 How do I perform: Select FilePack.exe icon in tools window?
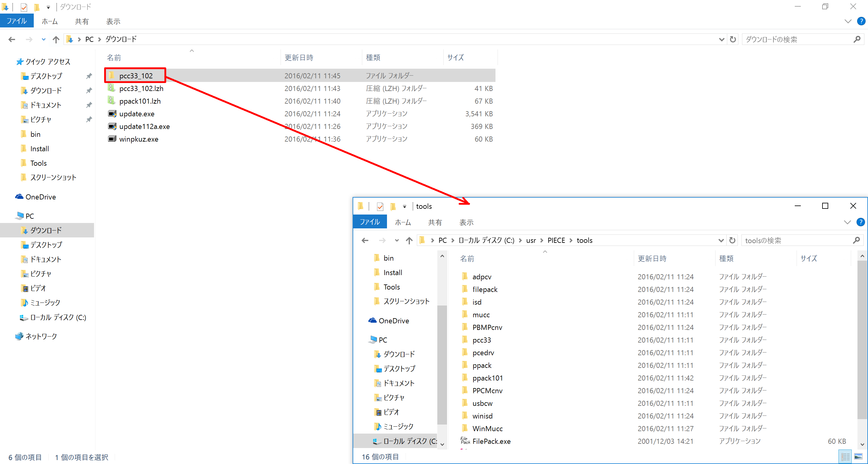click(465, 441)
